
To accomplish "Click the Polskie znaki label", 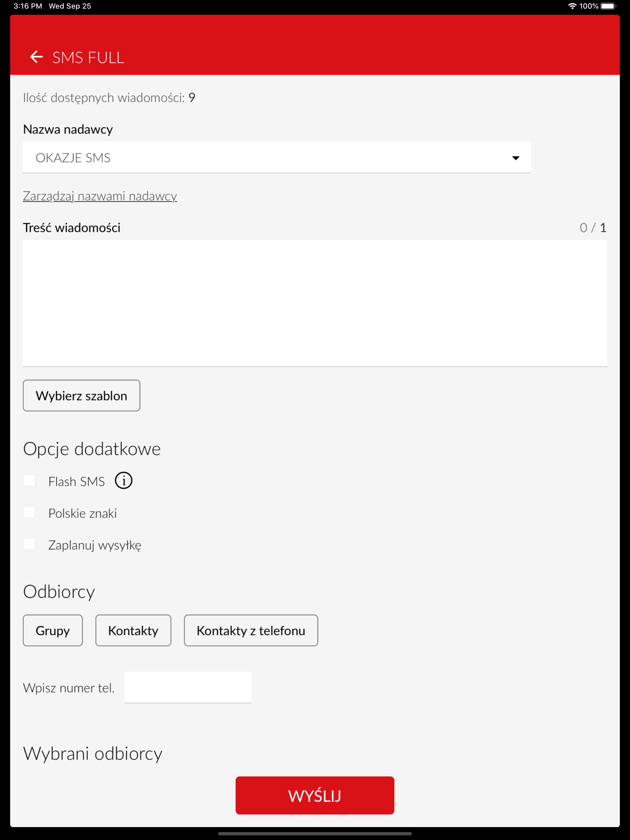I will (82, 513).
